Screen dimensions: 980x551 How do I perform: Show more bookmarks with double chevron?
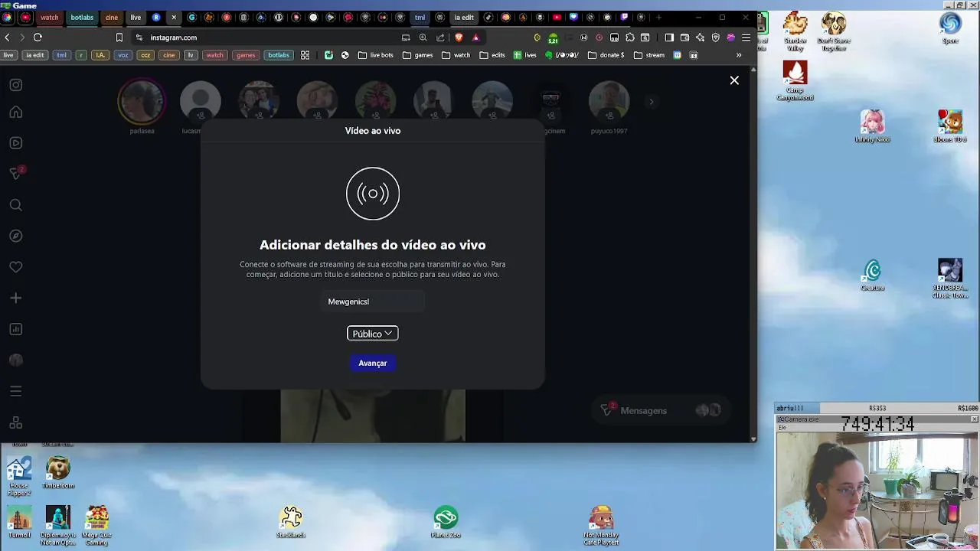coord(739,55)
